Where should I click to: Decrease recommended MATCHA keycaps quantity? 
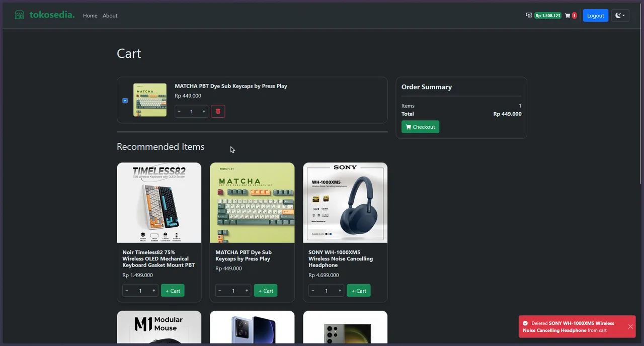(x=220, y=291)
